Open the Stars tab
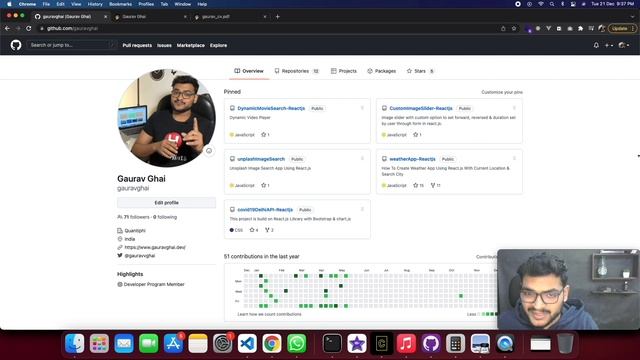Image resolution: width=640 pixels, height=360 pixels. point(420,71)
